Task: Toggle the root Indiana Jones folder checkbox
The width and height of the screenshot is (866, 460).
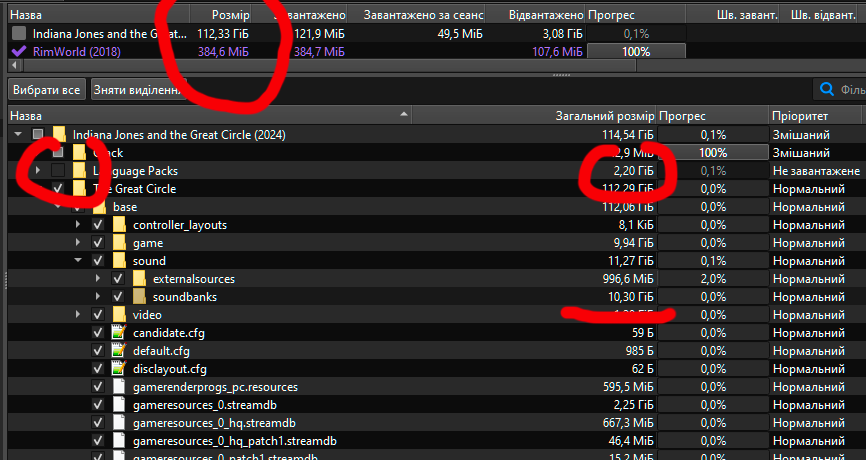Action: coord(38,134)
